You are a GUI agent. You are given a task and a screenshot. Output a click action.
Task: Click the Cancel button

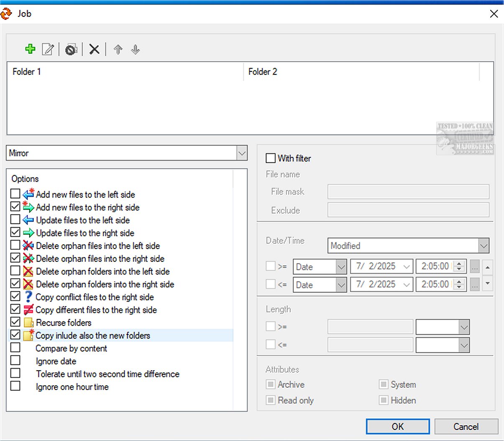(x=466, y=427)
